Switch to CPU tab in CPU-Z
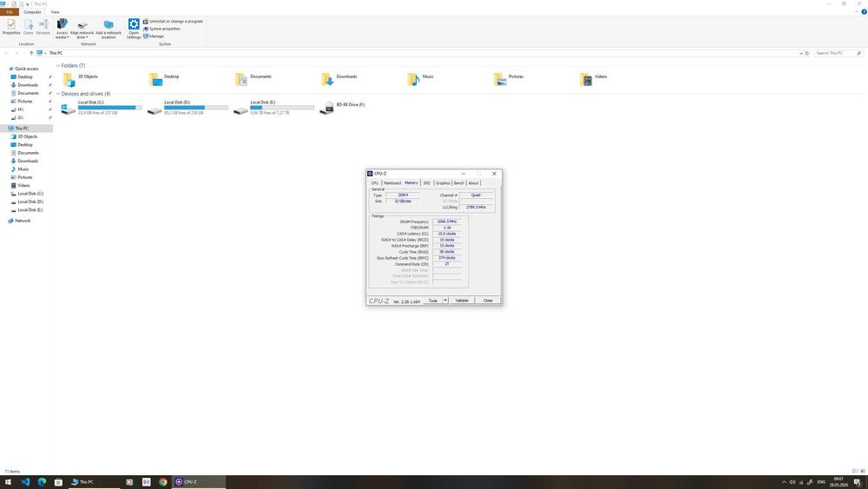This screenshot has width=868, height=489. [x=375, y=182]
